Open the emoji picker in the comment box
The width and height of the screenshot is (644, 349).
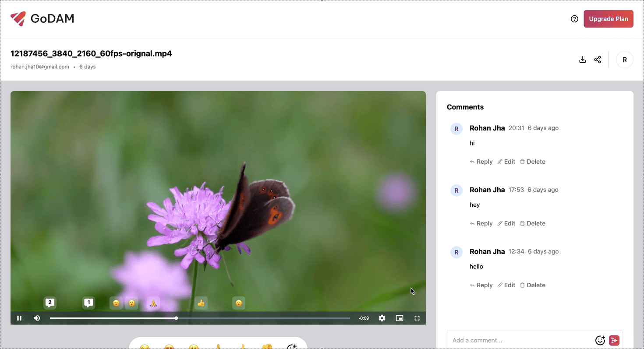tap(600, 340)
